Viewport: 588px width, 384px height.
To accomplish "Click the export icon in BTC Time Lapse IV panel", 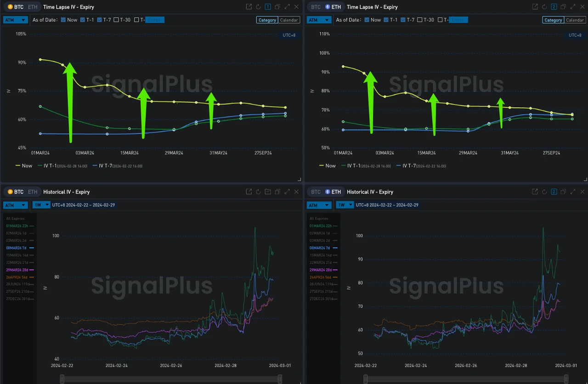I will pyautogui.click(x=249, y=7).
